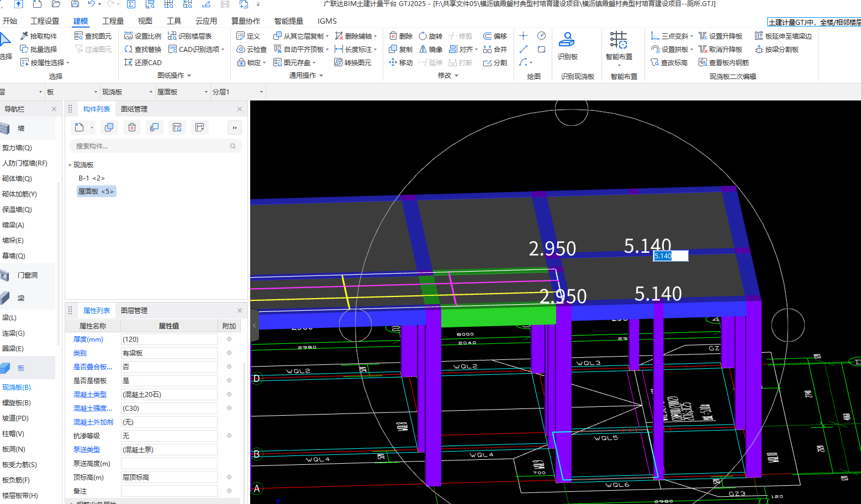Open 设置比例 scale tool
861x504 pixels.
(143, 36)
